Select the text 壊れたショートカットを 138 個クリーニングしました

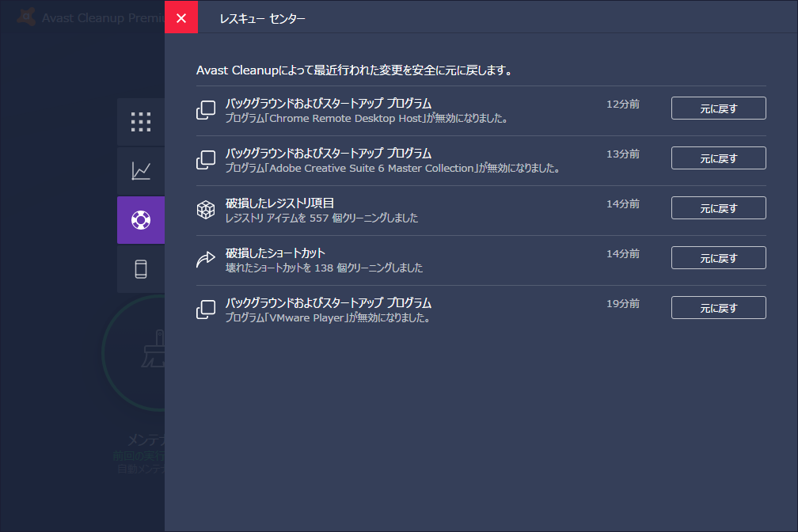click(x=325, y=268)
